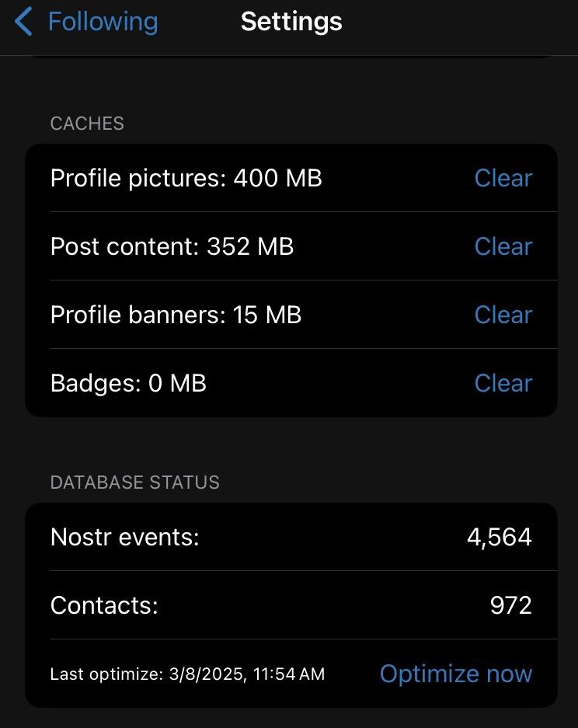This screenshot has width=578, height=728.
Task: Clear the Profile pictures cache
Action: (503, 178)
